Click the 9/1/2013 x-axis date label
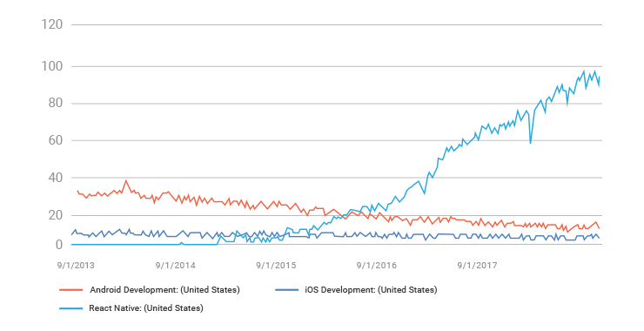Screen dimensions: 644x331 click(x=76, y=266)
